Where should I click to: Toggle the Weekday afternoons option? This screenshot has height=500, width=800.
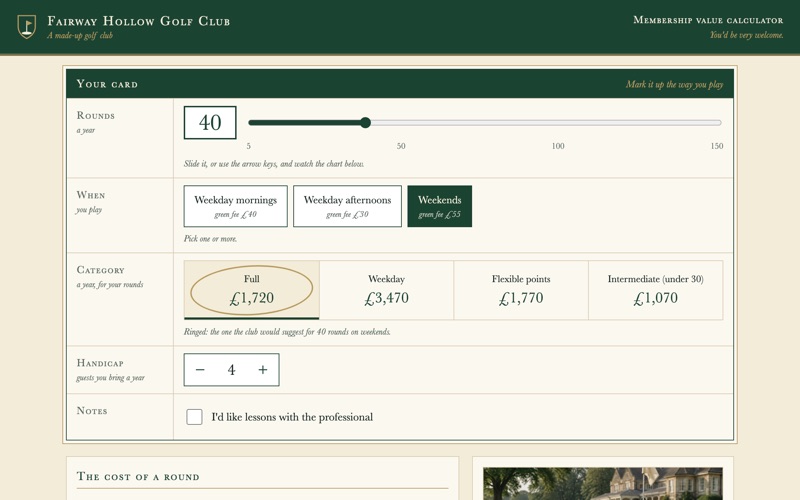pos(347,206)
